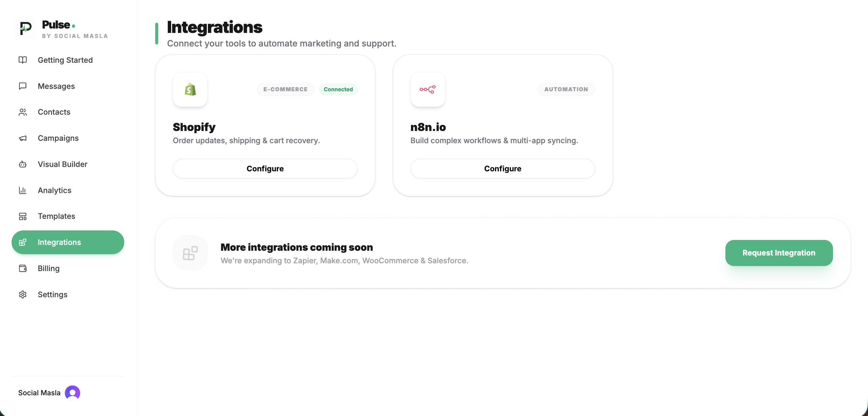Click the Visual Builder icon in sidebar

click(x=23, y=164)
